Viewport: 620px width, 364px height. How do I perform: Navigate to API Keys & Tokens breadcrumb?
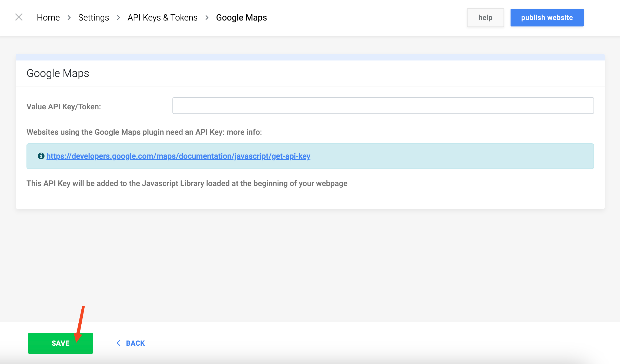coord(162,18)
